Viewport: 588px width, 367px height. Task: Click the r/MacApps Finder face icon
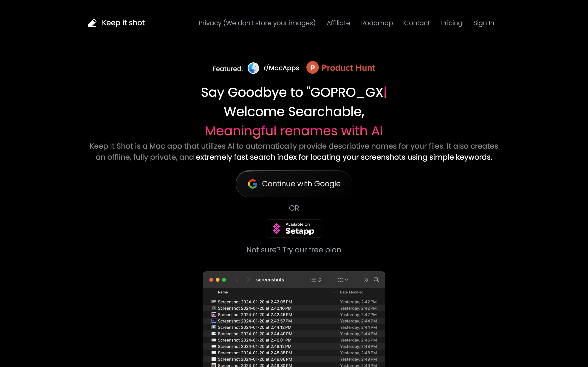pos(253,68)
